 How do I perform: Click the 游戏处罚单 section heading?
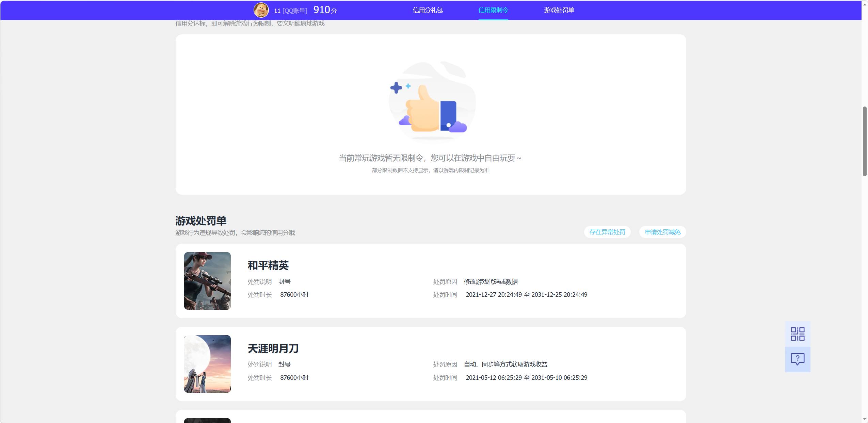pos(201,221)
